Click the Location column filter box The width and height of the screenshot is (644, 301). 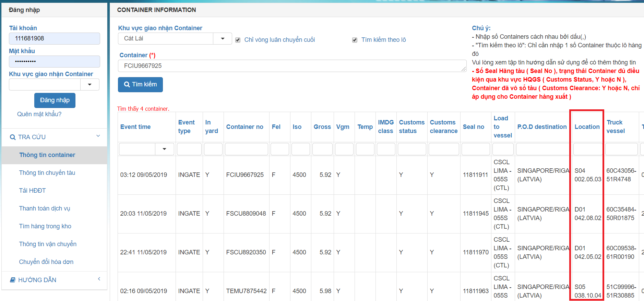[587, 149]
